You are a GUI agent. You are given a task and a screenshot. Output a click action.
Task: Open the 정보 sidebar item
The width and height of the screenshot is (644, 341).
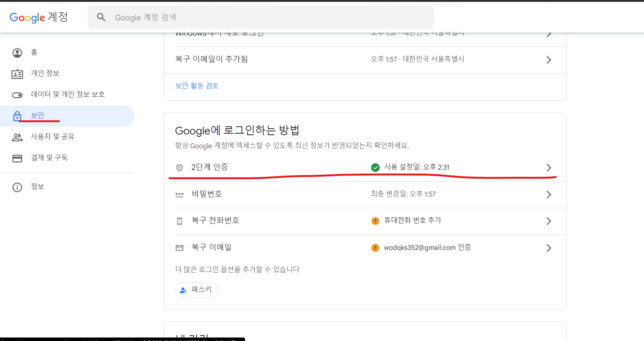tap(67, 187)
